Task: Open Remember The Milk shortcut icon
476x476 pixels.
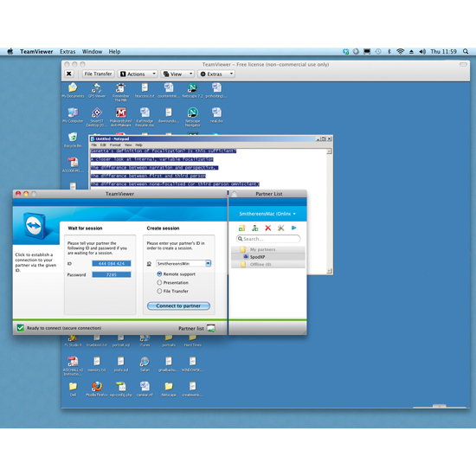Action: [120, 93]
